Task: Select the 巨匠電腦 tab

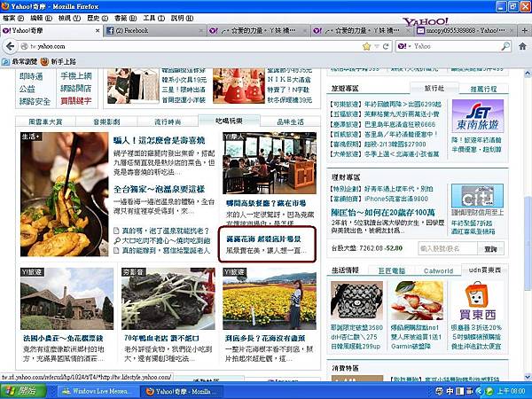Action: 392,270
